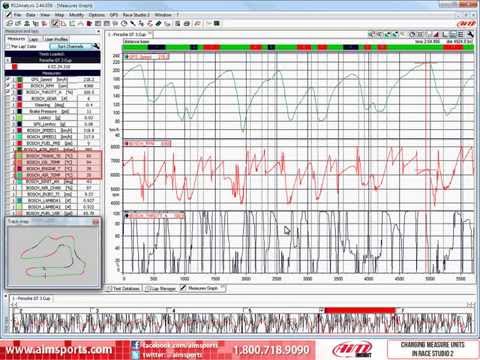Click the lap time row under Porsche test
480x360 pixels.
(x=55, y=67)
